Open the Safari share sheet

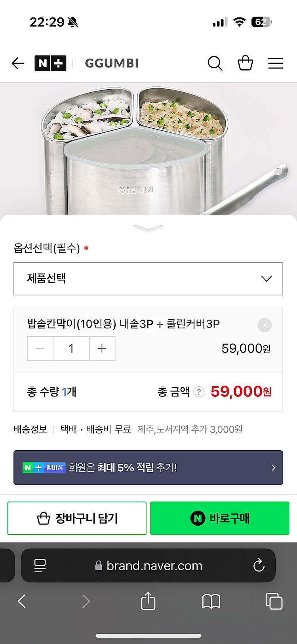[x=148, y=601]
